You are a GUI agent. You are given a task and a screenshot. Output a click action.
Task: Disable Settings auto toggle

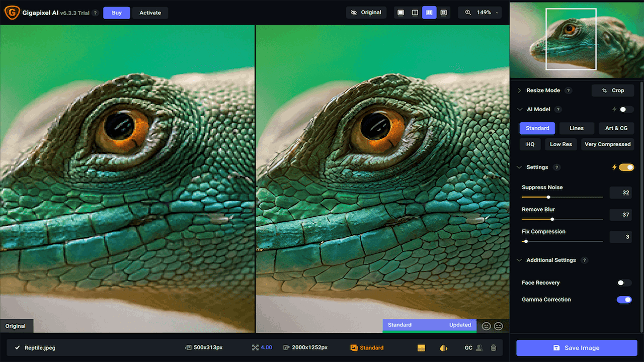pos(626,167)
